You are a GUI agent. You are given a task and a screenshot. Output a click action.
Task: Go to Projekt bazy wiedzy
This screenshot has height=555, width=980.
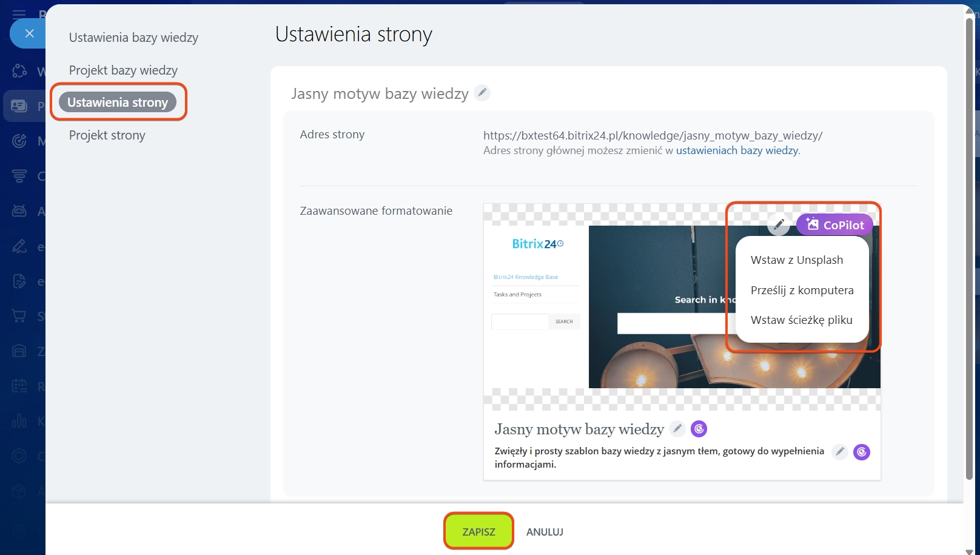point(123,70)
